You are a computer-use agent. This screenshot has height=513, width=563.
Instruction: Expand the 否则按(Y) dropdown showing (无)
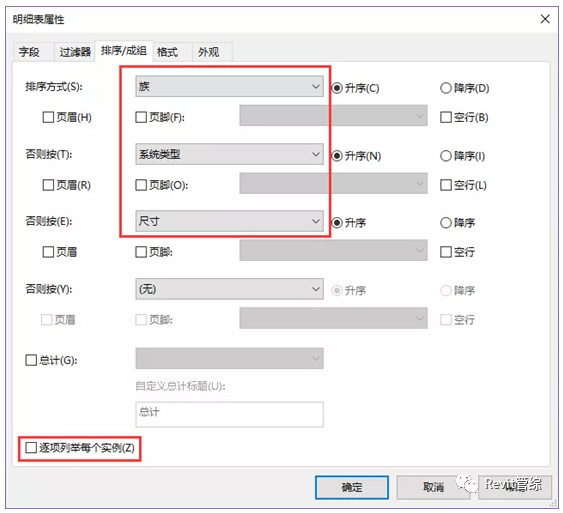coord(229,289)
